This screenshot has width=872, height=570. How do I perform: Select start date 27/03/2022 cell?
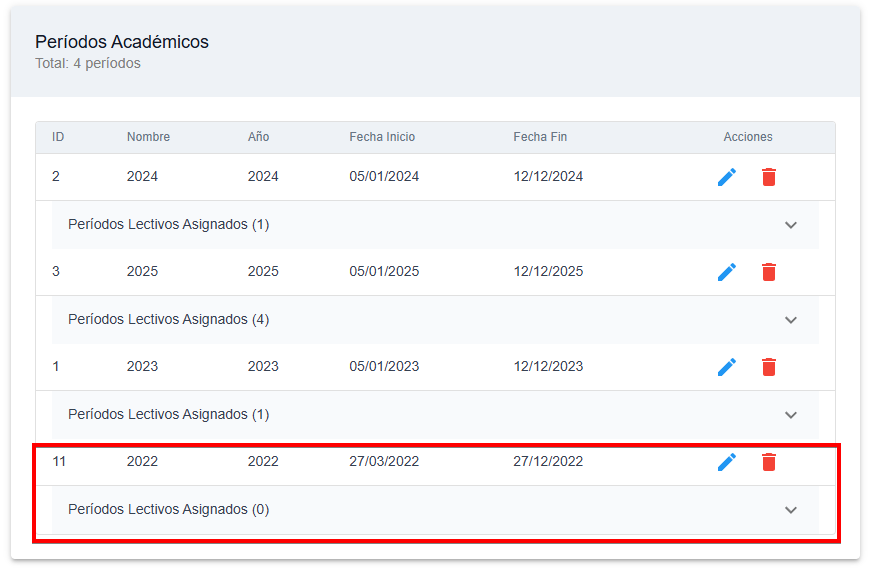[x=384, y=462]
